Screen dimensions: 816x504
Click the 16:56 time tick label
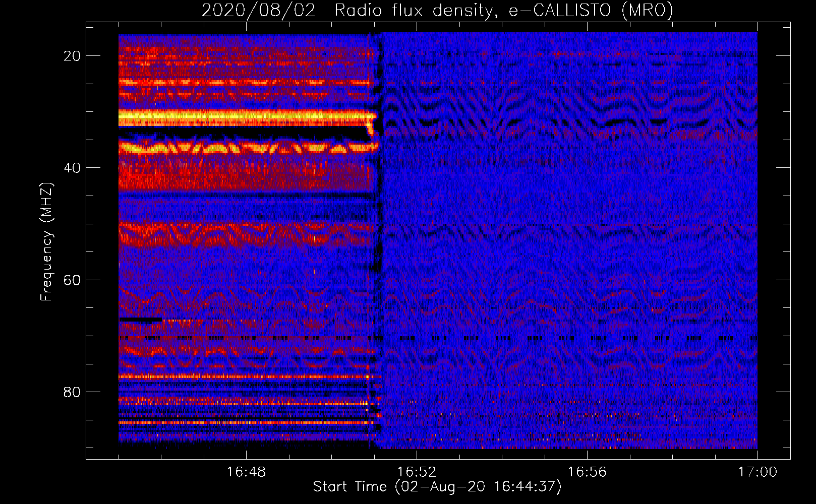click(x=587, y=472)
